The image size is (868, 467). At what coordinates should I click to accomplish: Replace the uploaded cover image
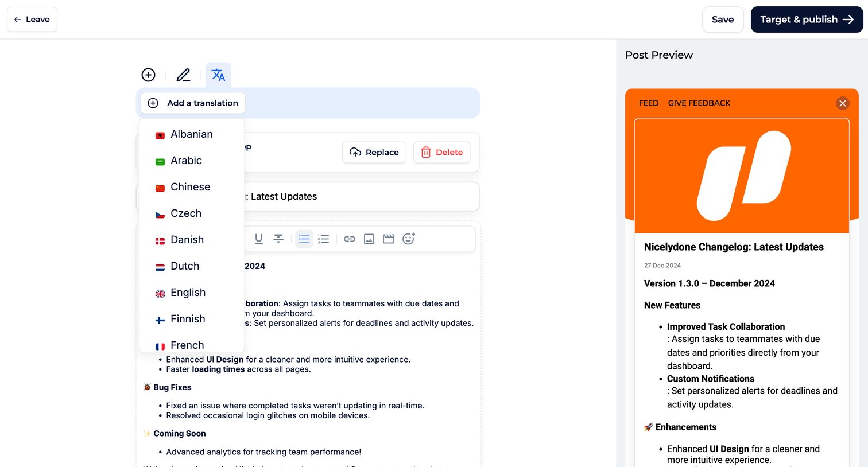click(374, 152)
